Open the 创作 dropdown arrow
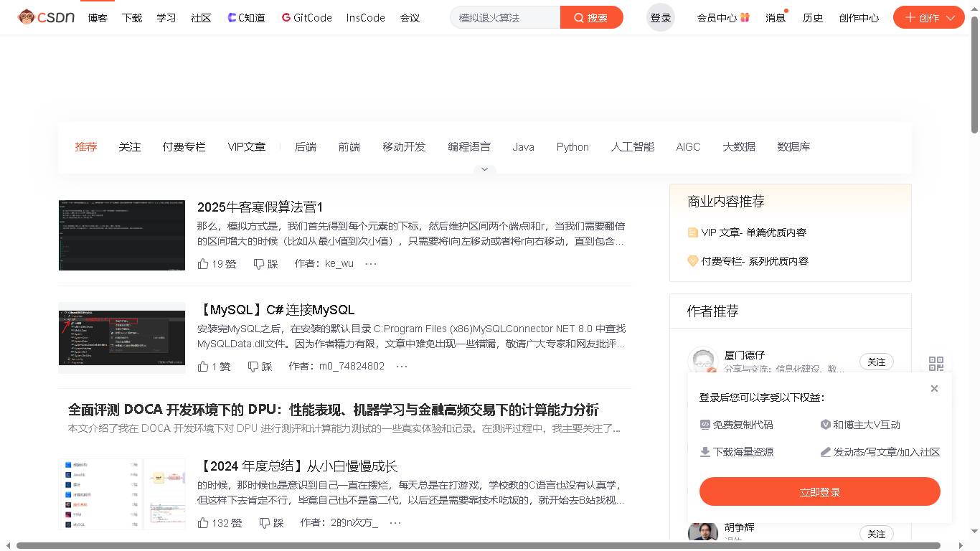980x551 pixels. pyautogui.click(x=949, y=17)
